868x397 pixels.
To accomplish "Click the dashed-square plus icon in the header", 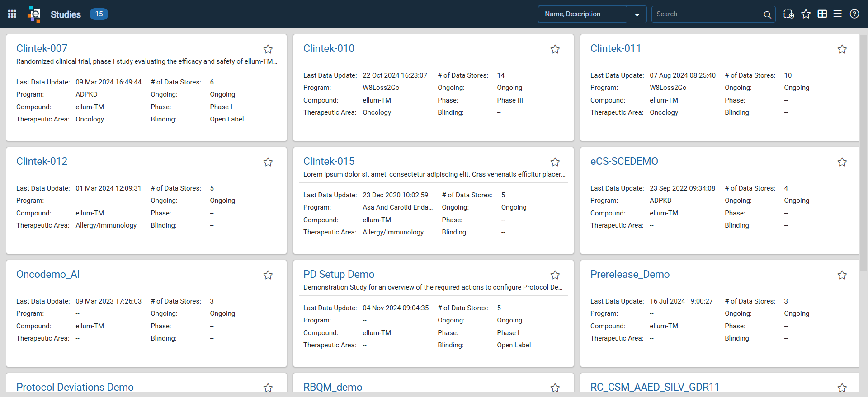I will click(788, 14).
